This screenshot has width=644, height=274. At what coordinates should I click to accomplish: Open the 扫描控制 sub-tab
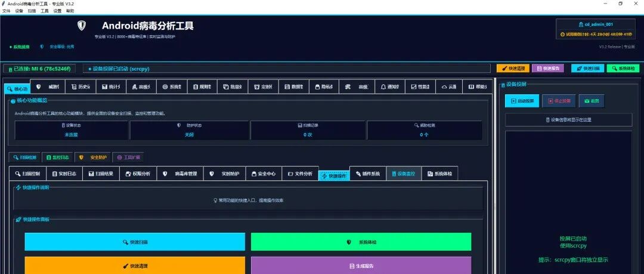[27, 174]
